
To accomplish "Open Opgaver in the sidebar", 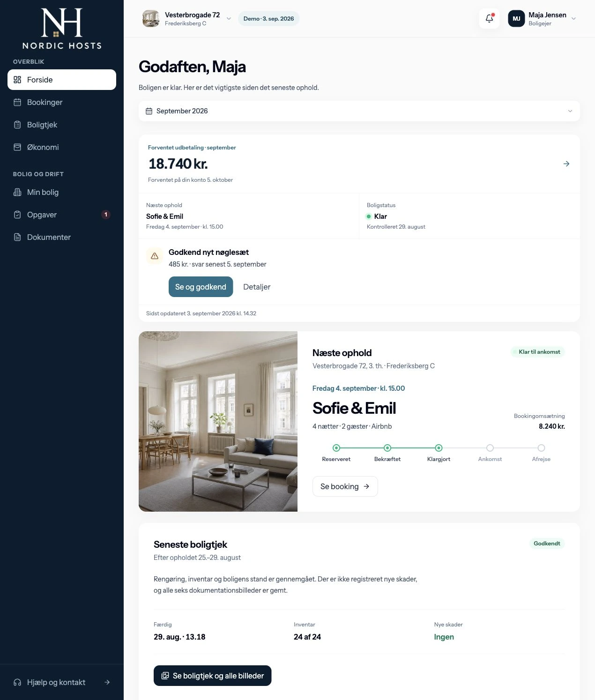I will (x=62, y=215).
